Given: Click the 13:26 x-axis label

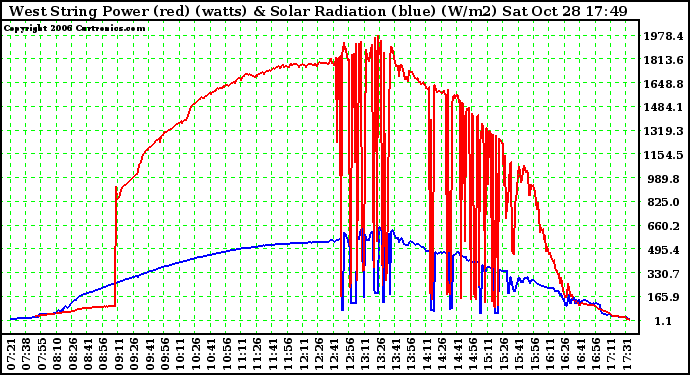Looking at the screenshot, I should point(381,354).
